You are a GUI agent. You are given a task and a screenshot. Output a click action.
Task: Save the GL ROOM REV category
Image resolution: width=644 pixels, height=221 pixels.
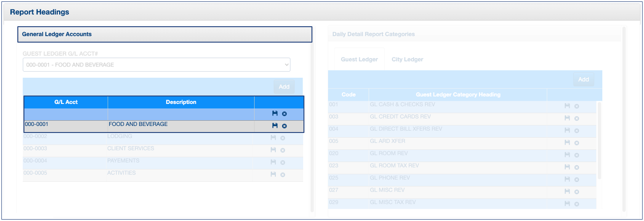[x=567, y=155]
